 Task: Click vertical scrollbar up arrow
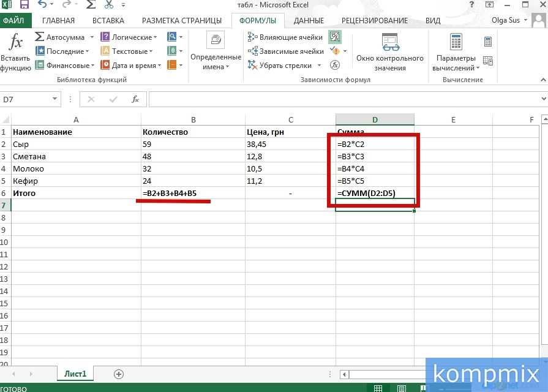[x=544, y=119]
